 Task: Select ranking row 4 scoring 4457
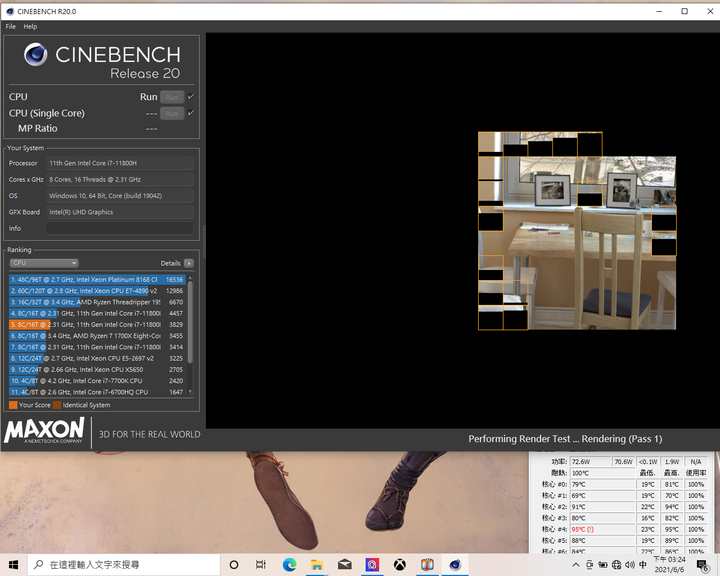point(97,313)
